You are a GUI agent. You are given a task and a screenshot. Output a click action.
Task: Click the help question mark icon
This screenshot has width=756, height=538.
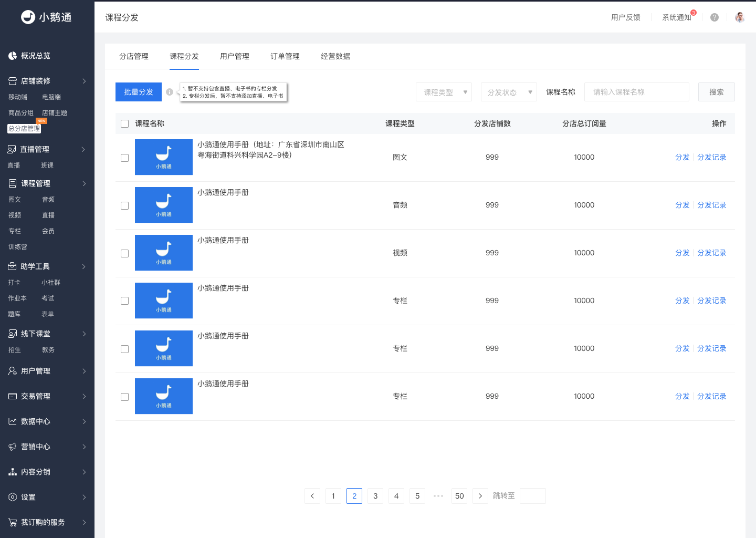coord(715,17)
